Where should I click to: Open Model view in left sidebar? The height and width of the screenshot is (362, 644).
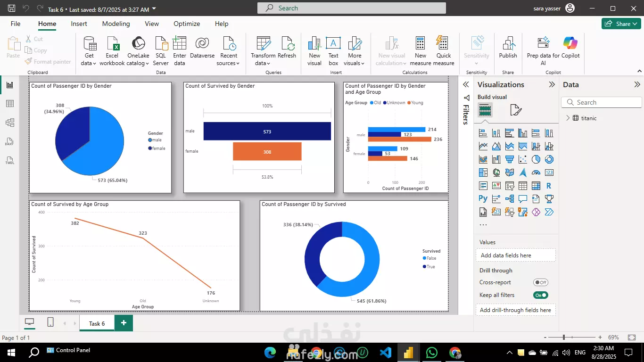click(x=10, y=123)
